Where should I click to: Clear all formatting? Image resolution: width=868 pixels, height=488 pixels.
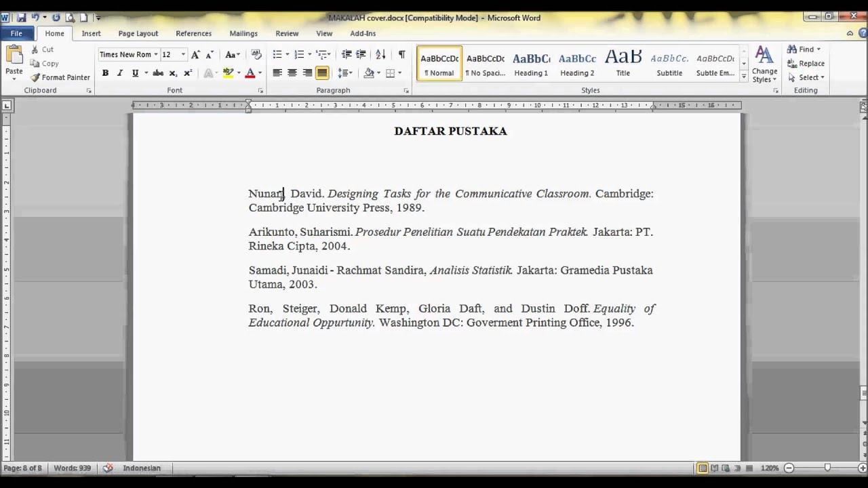[256, 55]
